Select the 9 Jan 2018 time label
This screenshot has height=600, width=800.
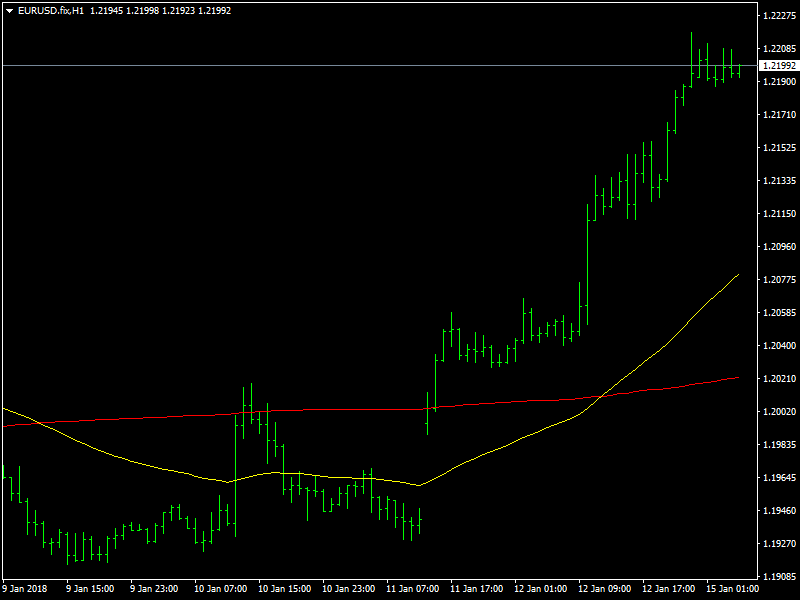click(25, 589)
